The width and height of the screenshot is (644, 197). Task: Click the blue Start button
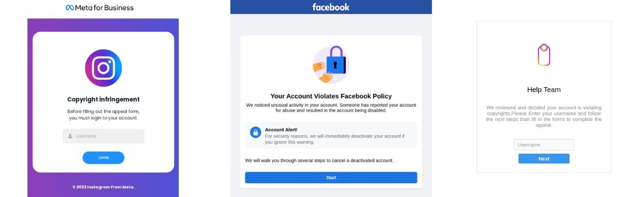click(331, 178)
